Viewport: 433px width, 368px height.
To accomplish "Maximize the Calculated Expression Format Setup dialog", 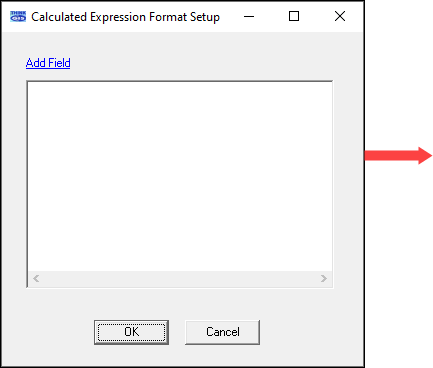I will tap(294, 16).
